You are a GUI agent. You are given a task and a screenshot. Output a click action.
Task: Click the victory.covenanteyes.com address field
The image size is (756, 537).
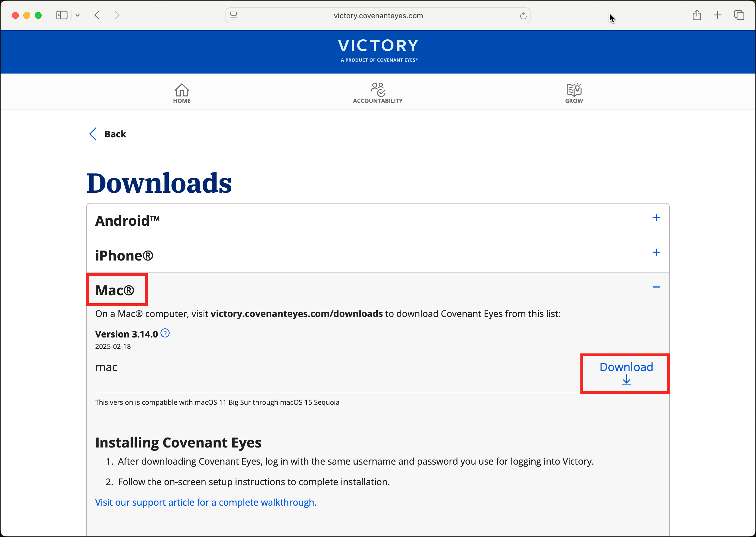(x=378, y=16)
